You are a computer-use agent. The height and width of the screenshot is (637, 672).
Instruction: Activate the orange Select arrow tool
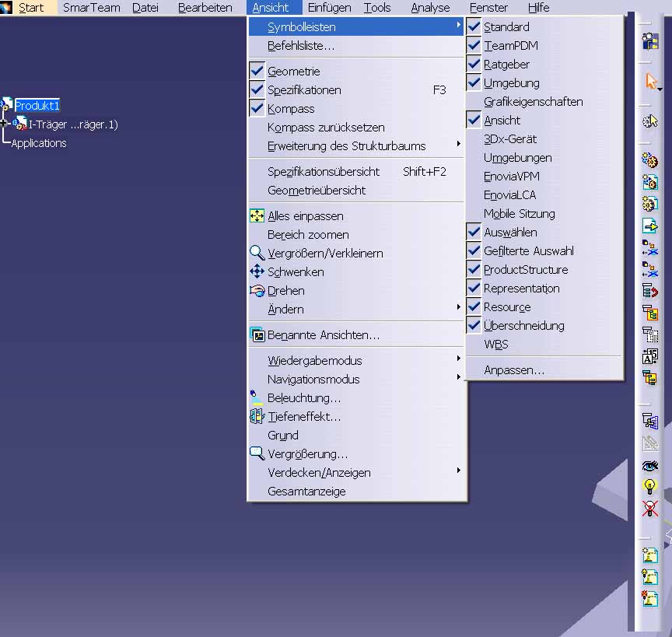650,81
